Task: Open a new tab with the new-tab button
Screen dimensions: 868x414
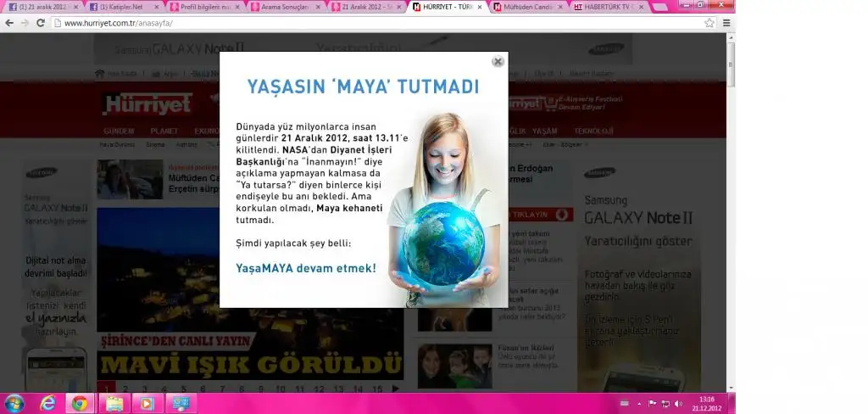Action: tap(659, 7)
